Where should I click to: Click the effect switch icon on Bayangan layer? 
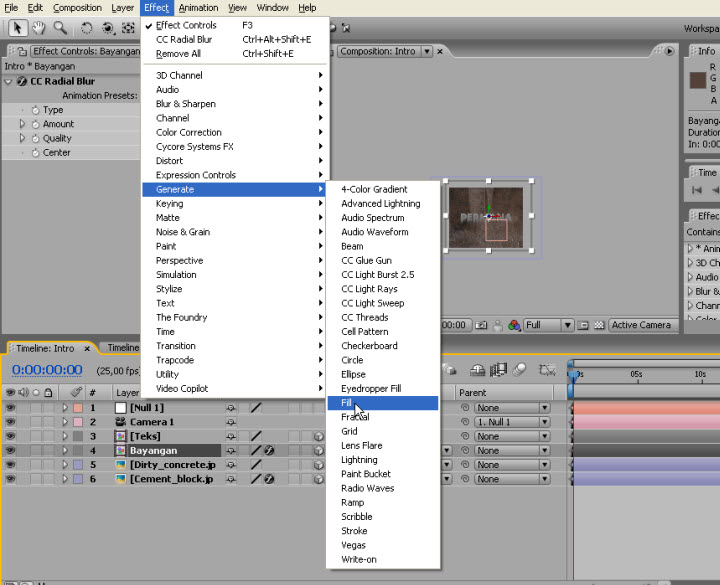click(269, 450)
